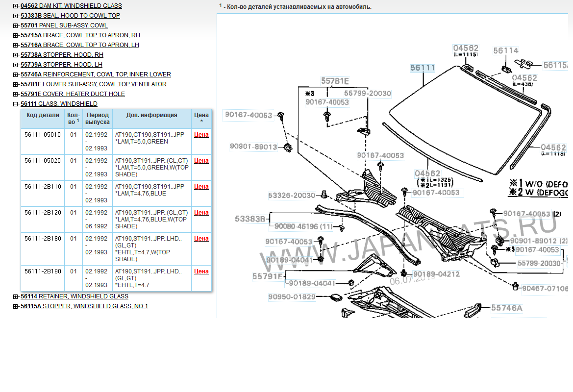Click the Reinforcement Cowl Top Inner Lower link
This screenshot has height=392, width=573.
(x=96, y=74)
